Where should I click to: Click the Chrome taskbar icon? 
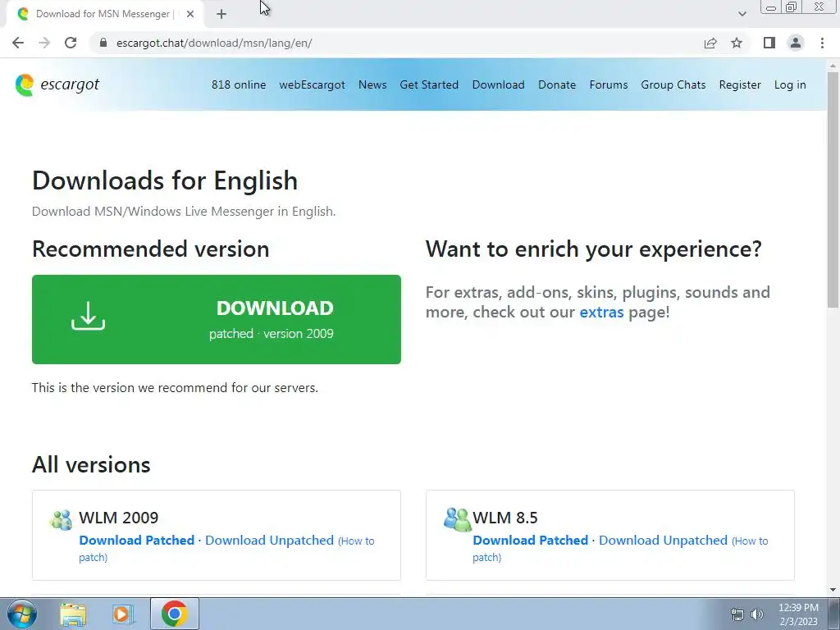point(174,614)
